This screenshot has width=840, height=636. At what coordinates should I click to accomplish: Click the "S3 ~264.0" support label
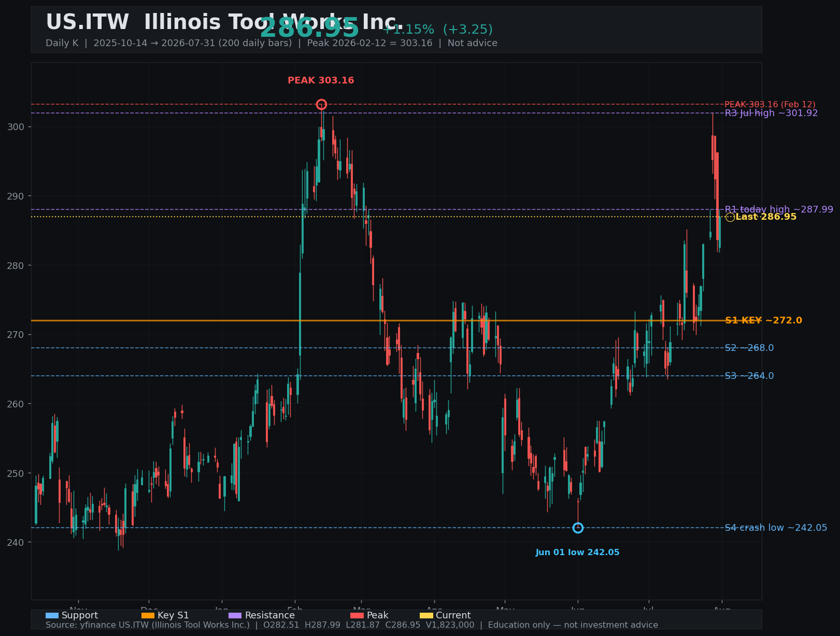(749, 376)
